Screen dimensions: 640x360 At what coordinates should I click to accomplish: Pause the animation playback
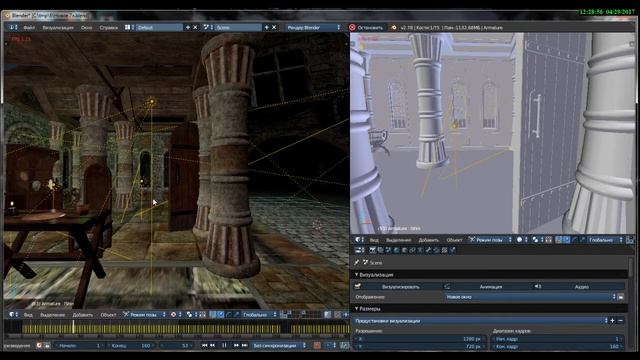(x=224, y=345)
